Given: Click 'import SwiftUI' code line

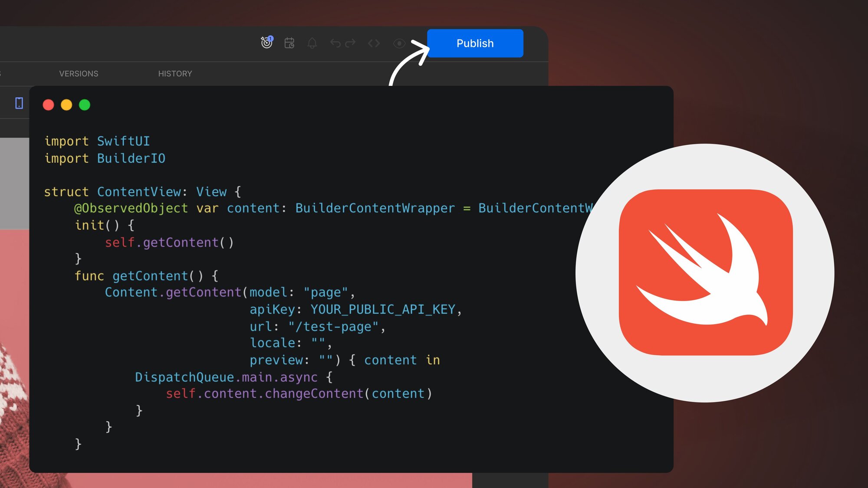Looking at the screenshot, I should (97, 141).
